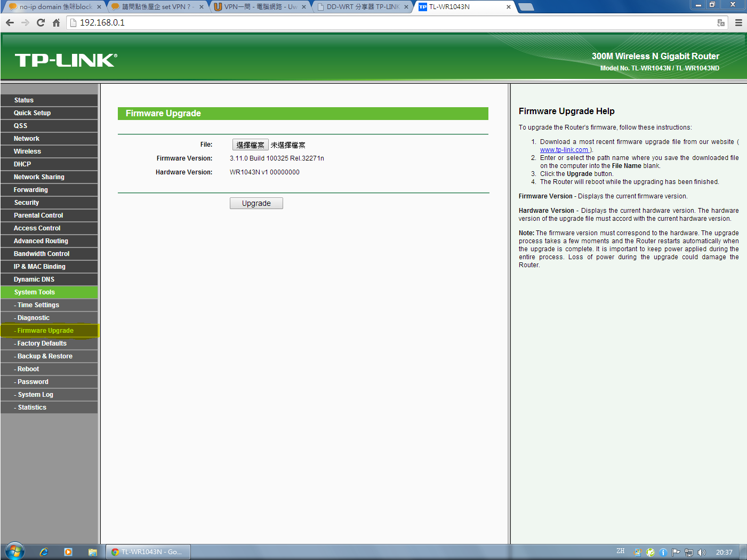Click the TL-WR1043N Chrome taskbar button
This screenshot has height=560, width=747.
149,552
